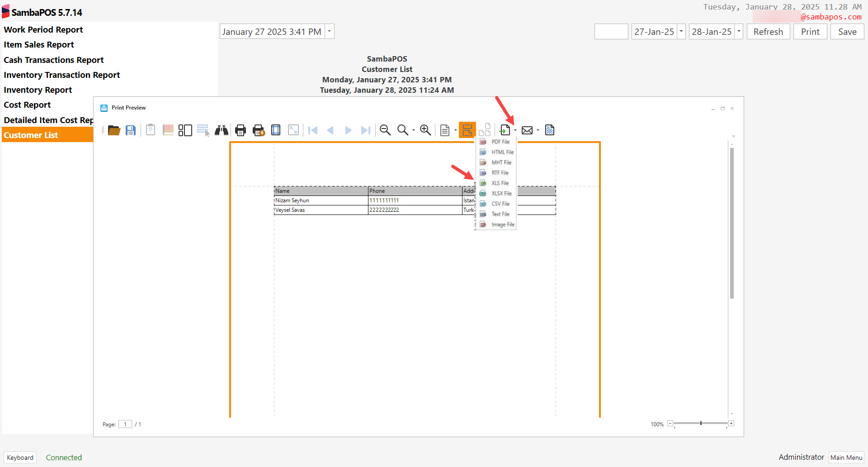Search the document with the Find tool
The image size is (868, 467).
coord(221,130)
